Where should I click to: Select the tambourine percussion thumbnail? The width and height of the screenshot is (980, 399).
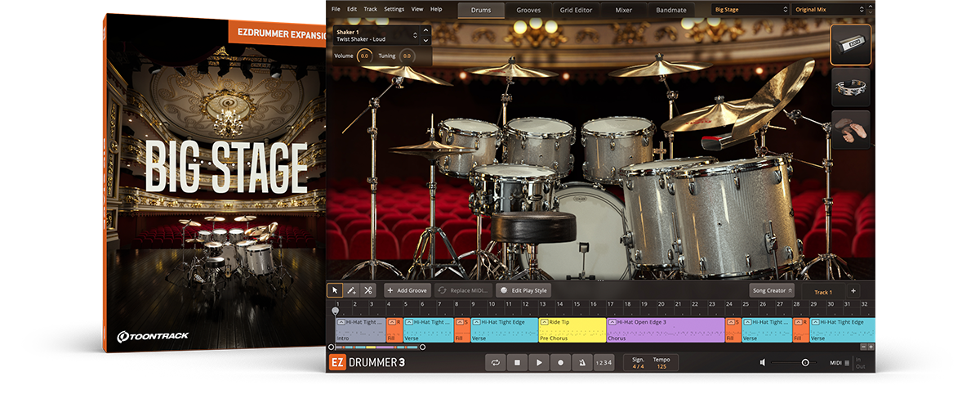(x=850, y=87)
